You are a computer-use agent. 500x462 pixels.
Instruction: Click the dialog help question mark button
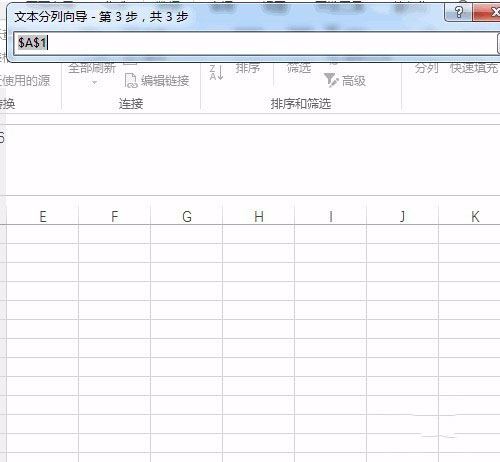(x=458, y=13)
